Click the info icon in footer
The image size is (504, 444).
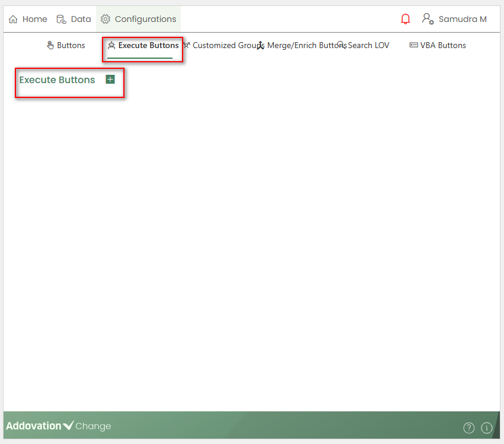487,427
